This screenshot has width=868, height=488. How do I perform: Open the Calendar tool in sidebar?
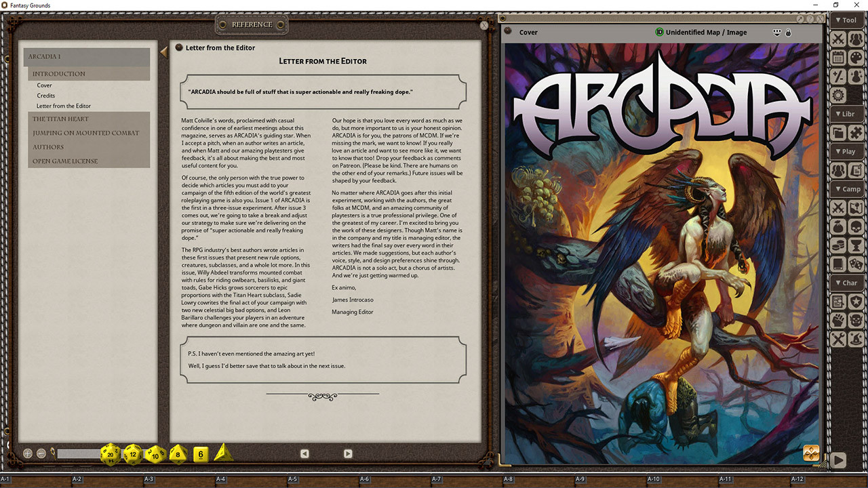(838, 58)
